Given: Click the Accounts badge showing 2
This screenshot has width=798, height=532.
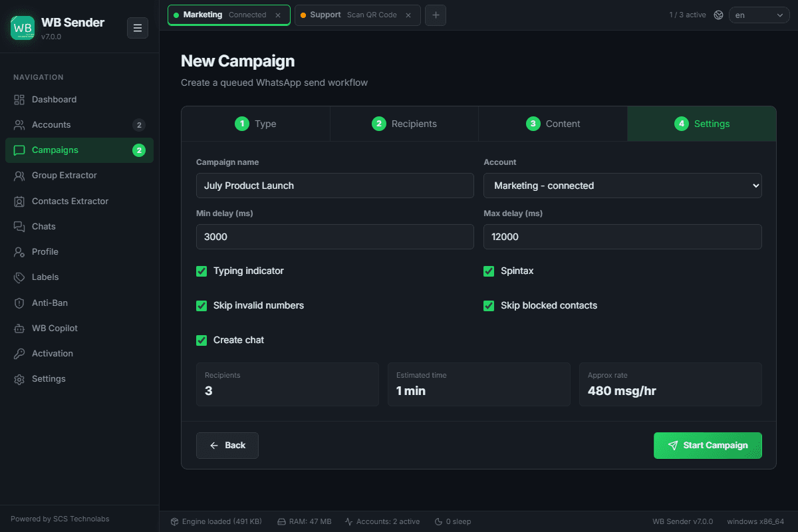Looking at the screenshot, I should point(139,125).
